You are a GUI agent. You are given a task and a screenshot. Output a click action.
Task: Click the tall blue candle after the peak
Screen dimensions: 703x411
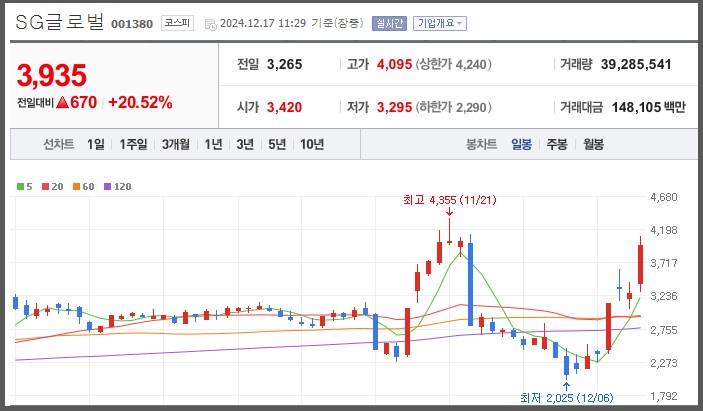coord(470,284)
